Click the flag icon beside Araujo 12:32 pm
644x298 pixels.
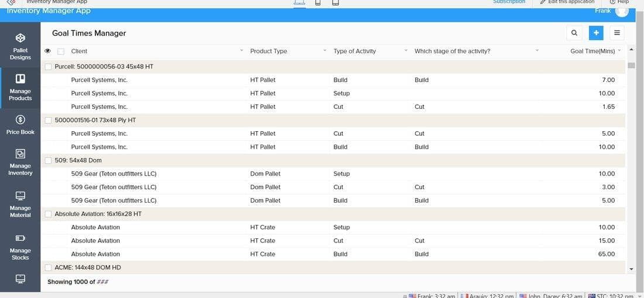pos(464,296)
